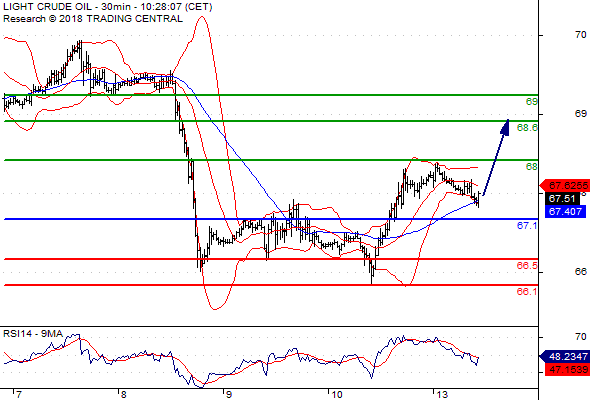Screen dimensions: 590x400
Task: Click the red 66.1 support level label
Action: click(x=527, y=292)
